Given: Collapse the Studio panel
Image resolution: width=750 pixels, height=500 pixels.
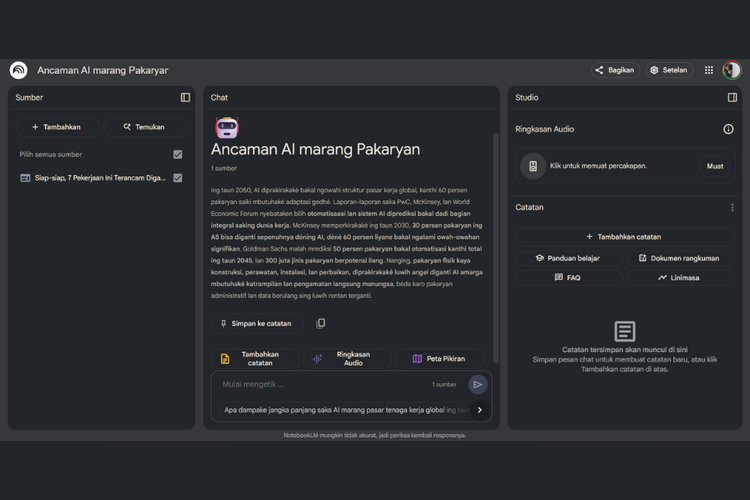Looking at the screenshot, I should (732, 97).
